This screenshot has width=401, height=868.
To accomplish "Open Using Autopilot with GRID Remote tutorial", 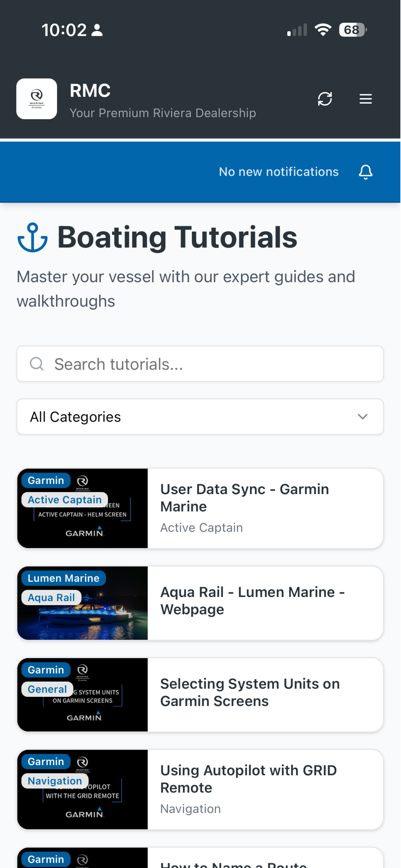I will tap(200, 790).
